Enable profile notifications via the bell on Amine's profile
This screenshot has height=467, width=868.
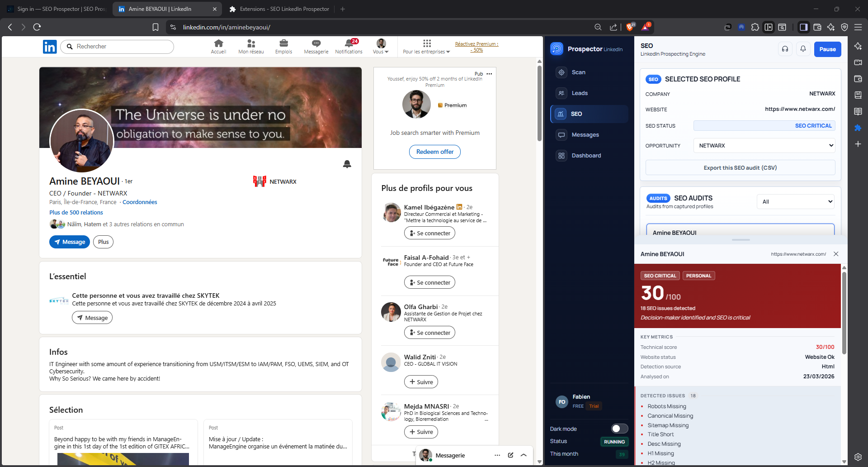coord(347,164)
